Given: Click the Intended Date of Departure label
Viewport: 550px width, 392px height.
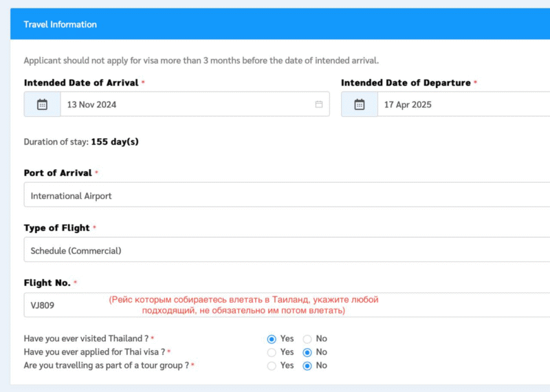Looking at the screenshot, I should [406, 83].
